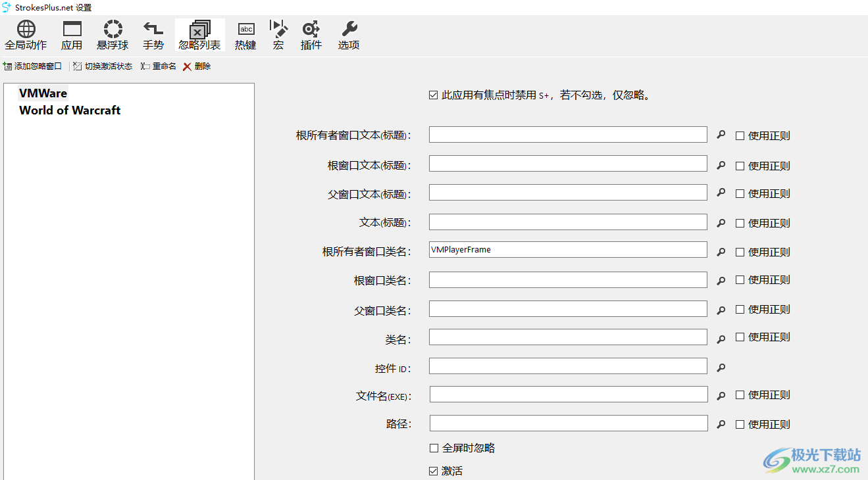Screen dimensions: 868x480
Task: Open the 全局动作 globe tab
Action: 26,36
